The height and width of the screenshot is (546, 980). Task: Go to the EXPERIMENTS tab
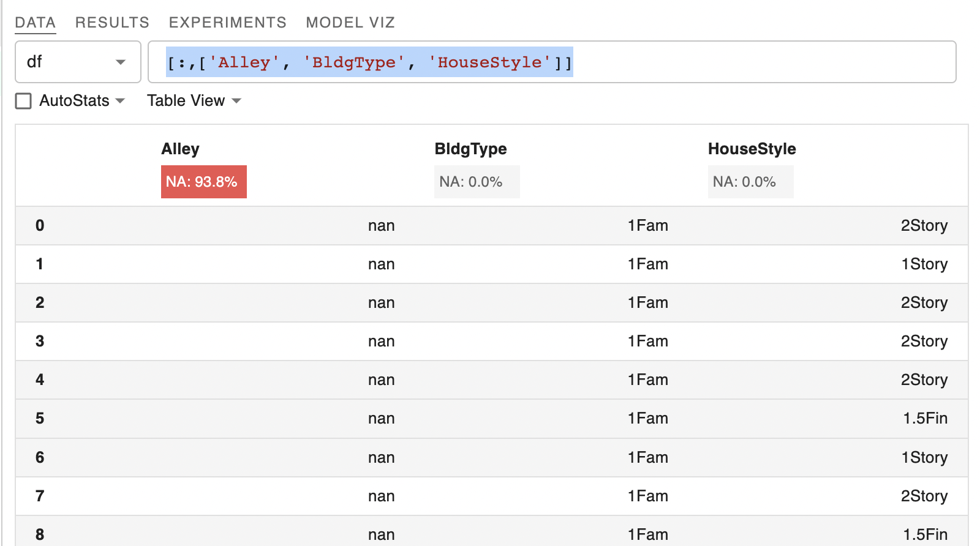click(x=227, y=23)
